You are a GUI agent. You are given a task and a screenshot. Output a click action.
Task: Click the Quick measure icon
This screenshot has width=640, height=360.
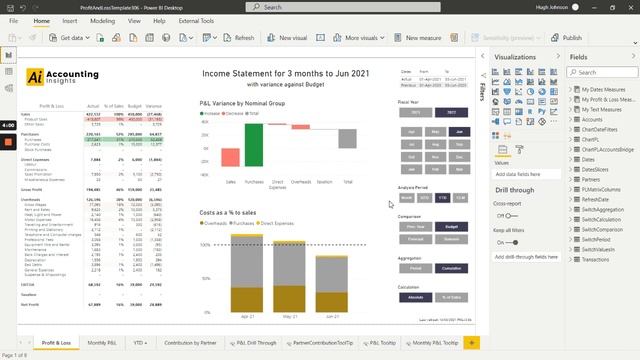[x=454, y=38]
